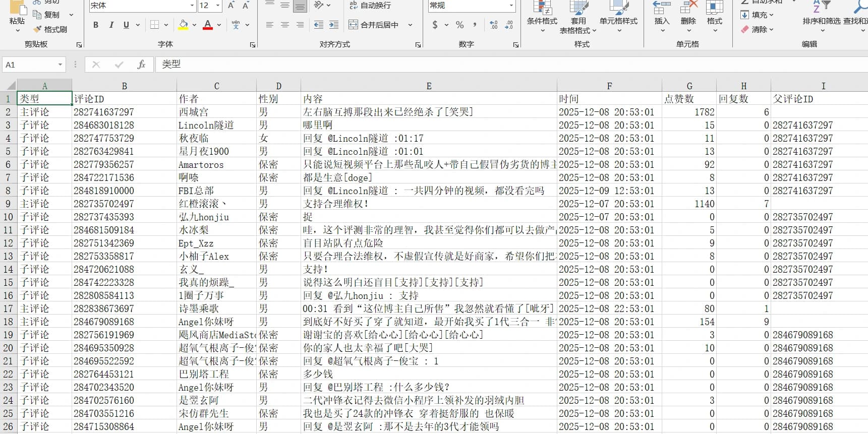Open clipboard group dialog launcher
This screenshot has width=868, height=434.
click(79, 45)
